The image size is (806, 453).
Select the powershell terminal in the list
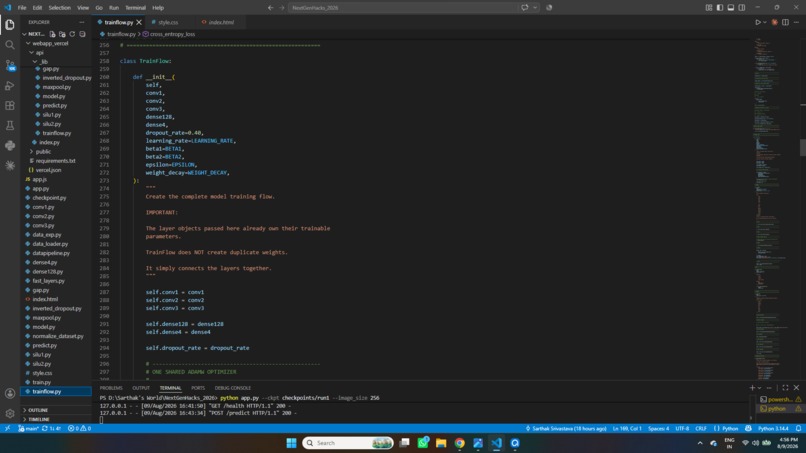pos(780,399)
